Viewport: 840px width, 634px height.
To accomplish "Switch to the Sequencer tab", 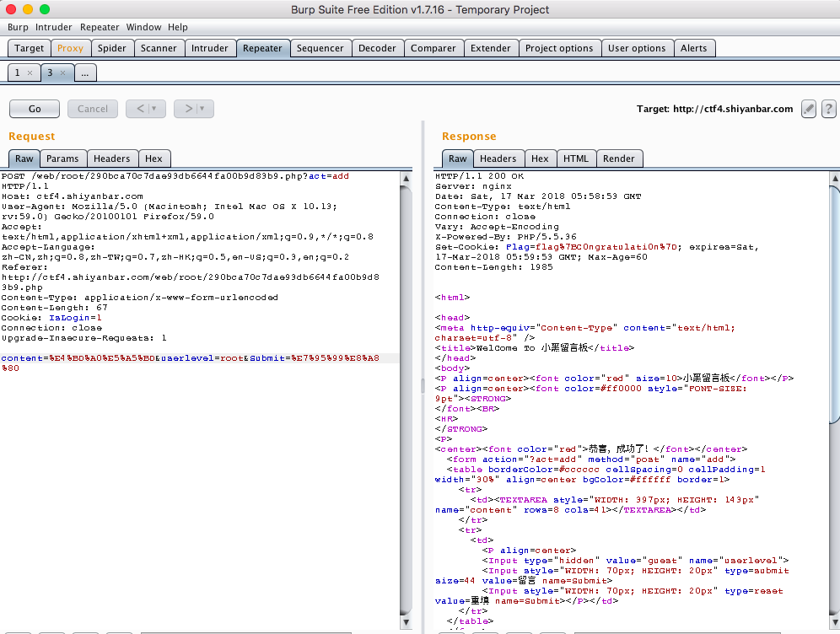I will point(320,48).
